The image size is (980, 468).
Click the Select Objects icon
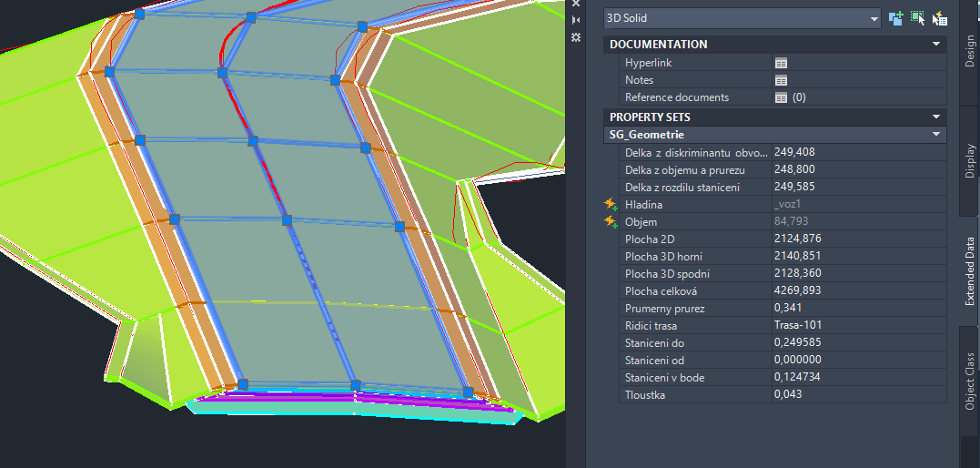tap(917, 17)
